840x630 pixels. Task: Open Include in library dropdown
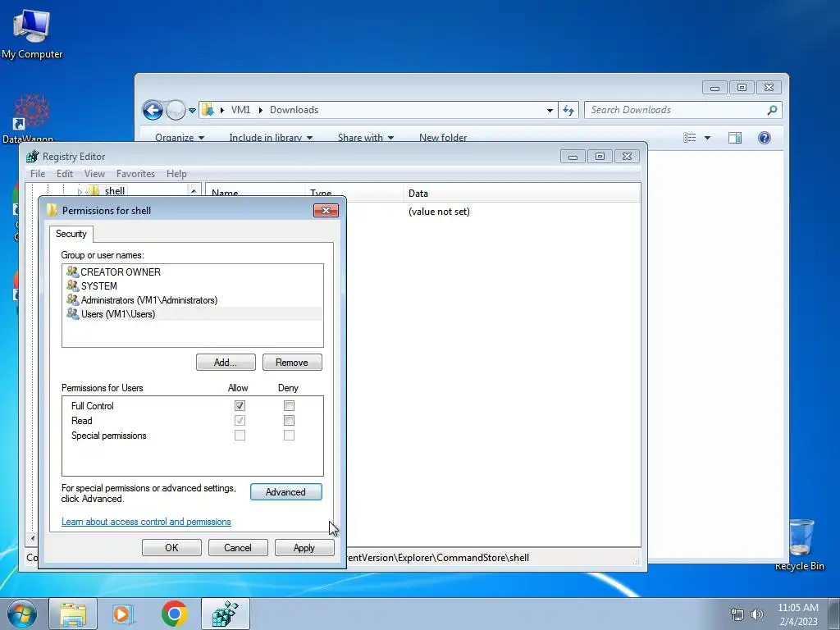click(271, 137)
